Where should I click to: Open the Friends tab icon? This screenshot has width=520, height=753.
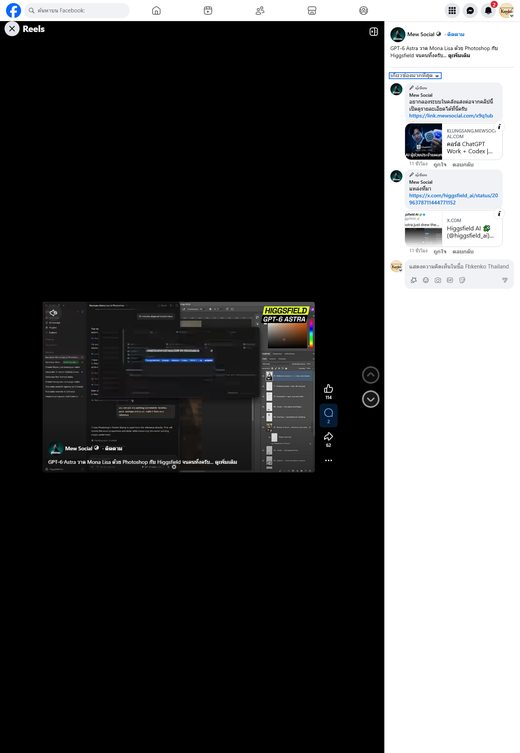pyautogui.click(x=260, y=11)
